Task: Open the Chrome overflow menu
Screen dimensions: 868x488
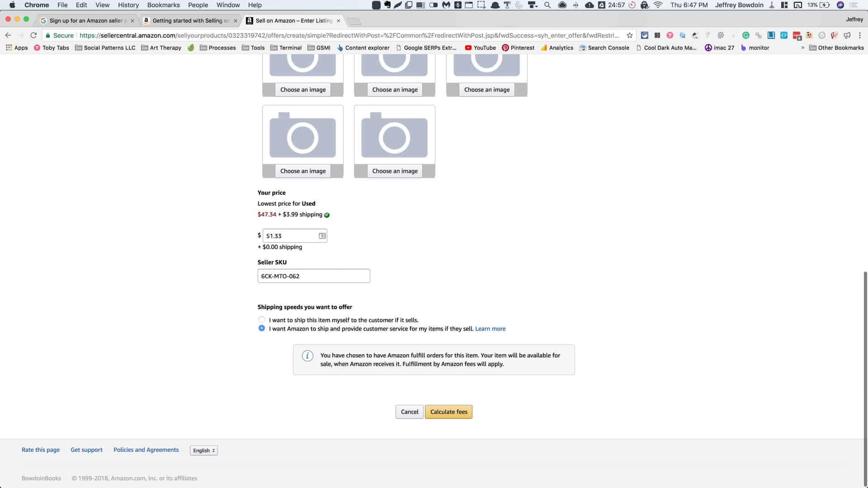Action: click(860, 35)
